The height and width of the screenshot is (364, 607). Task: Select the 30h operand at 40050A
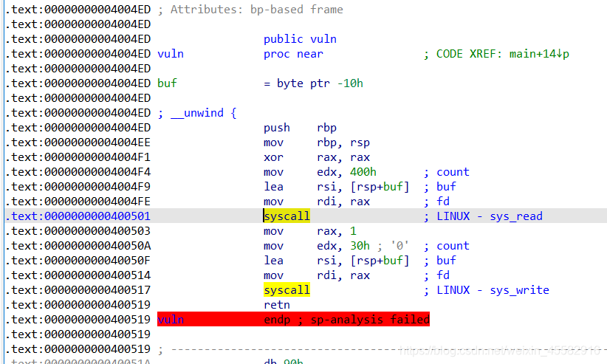click(x=360, y=246)
